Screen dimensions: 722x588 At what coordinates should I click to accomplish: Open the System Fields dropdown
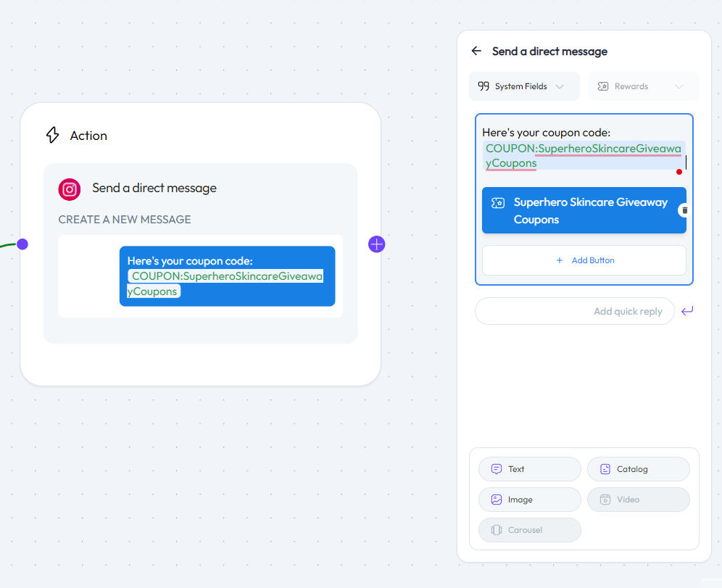click(523, 86)
